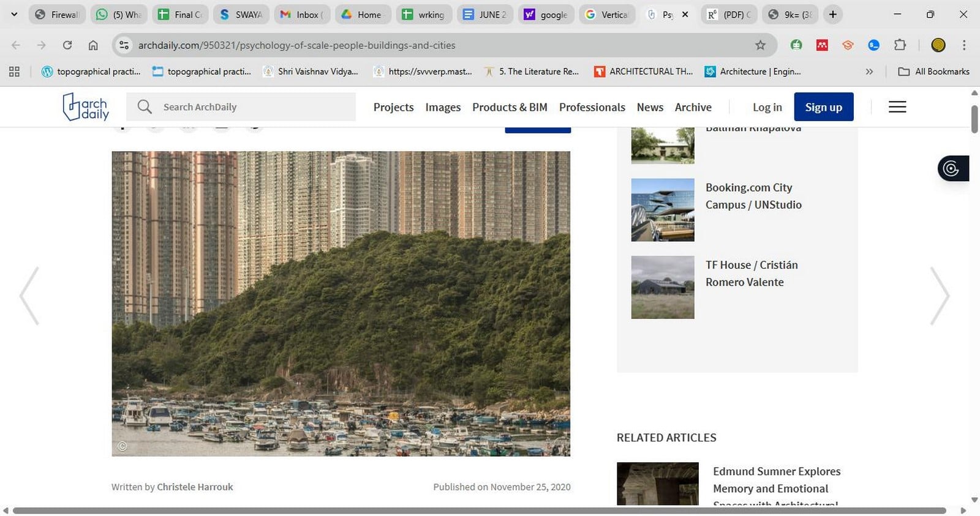Click the ArchDaily logo
Screen dimensions: 980x516
pos(86,107)
